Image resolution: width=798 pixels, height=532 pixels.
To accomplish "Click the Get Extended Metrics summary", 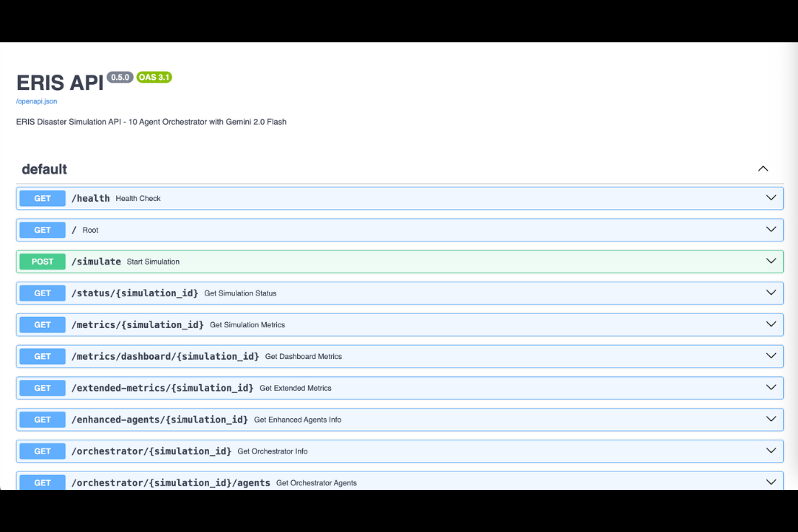I will pos(295,388).
